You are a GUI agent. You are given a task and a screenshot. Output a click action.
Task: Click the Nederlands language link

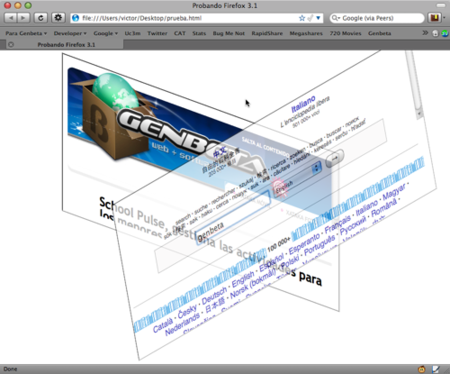click(183, 324)
